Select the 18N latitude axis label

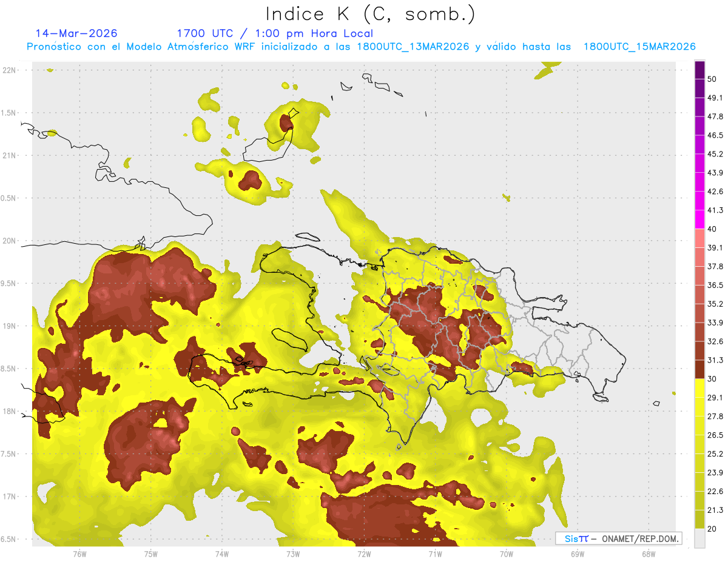(8, 411)
